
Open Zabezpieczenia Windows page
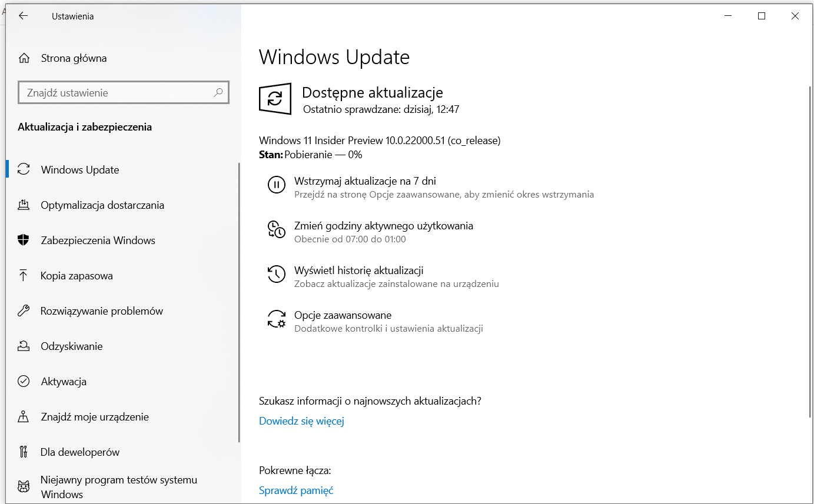pos(98,241)
